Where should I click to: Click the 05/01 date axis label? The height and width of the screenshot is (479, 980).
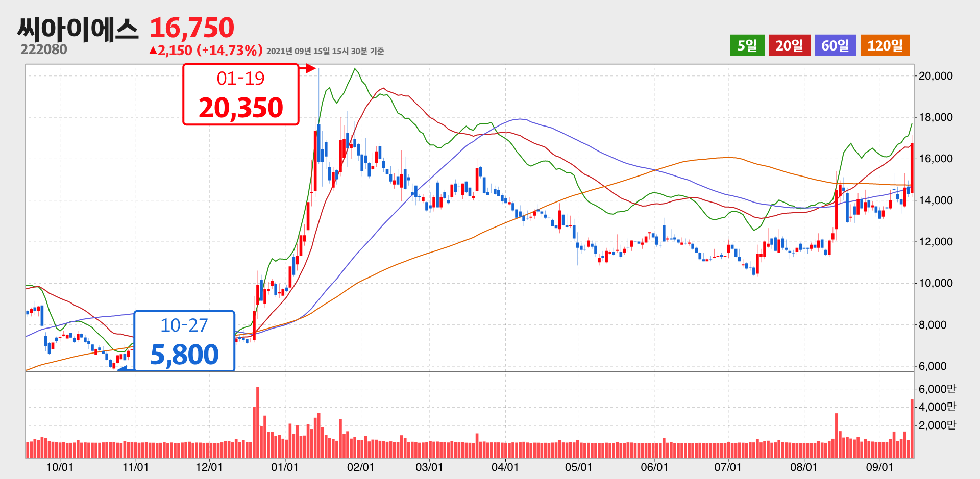(x=578, y=467)
